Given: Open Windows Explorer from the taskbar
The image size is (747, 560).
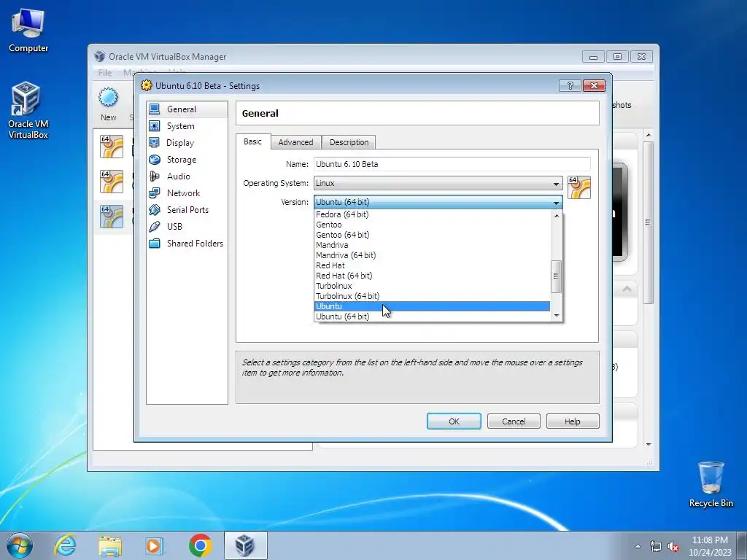Looking at the screenshot, I should (110, 545).
